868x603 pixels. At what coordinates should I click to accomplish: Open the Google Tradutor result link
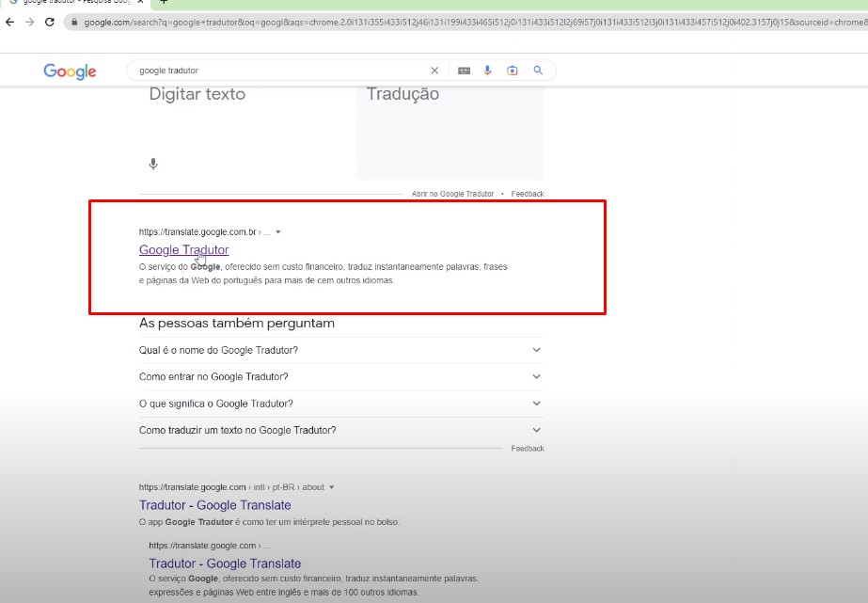(x=183, y=249)
